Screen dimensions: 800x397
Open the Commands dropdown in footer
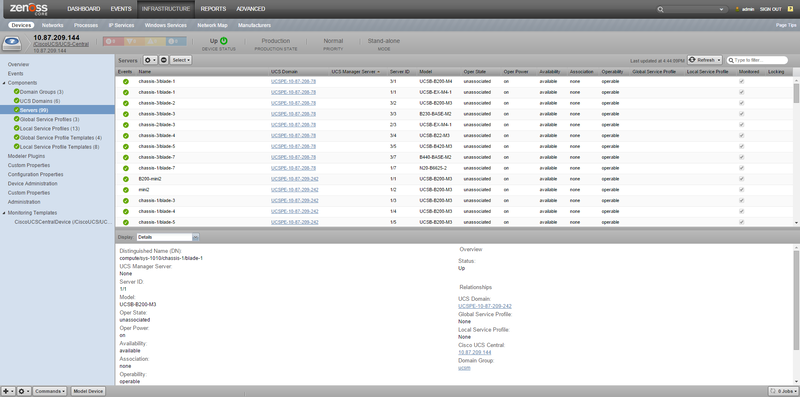[x=50, y=391]
